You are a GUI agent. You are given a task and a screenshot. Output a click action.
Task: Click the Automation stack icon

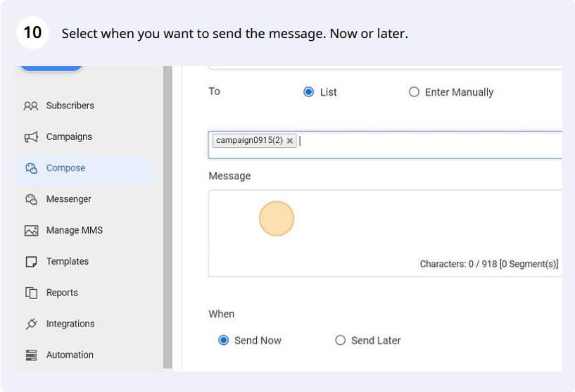pos(31,355)
